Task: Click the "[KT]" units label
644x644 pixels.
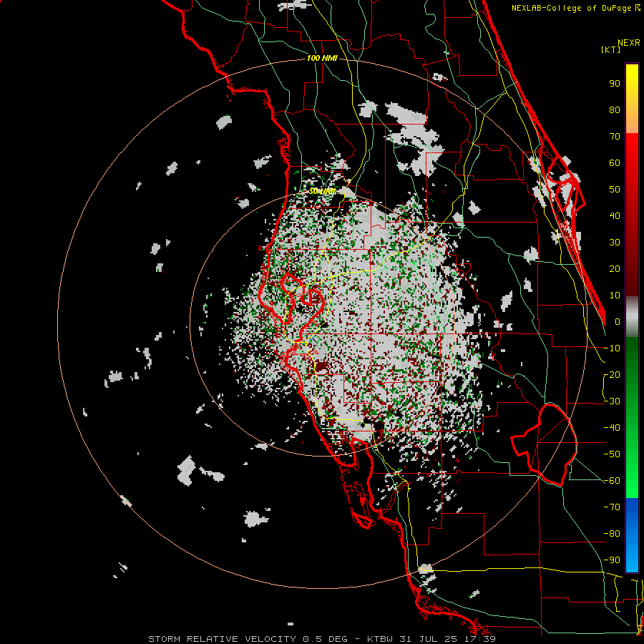Action: (610, 49)
